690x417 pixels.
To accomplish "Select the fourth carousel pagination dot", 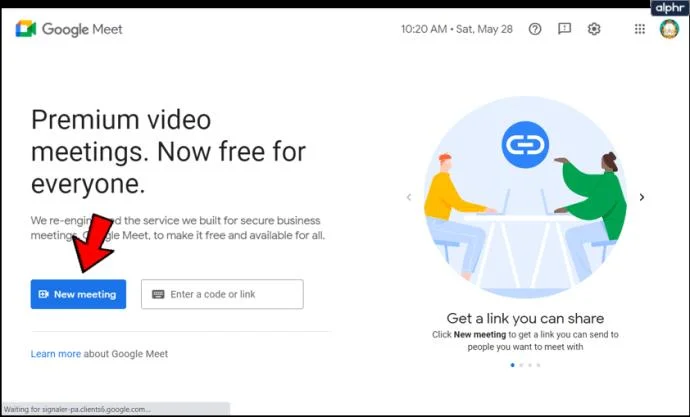I will click(539, 365).
